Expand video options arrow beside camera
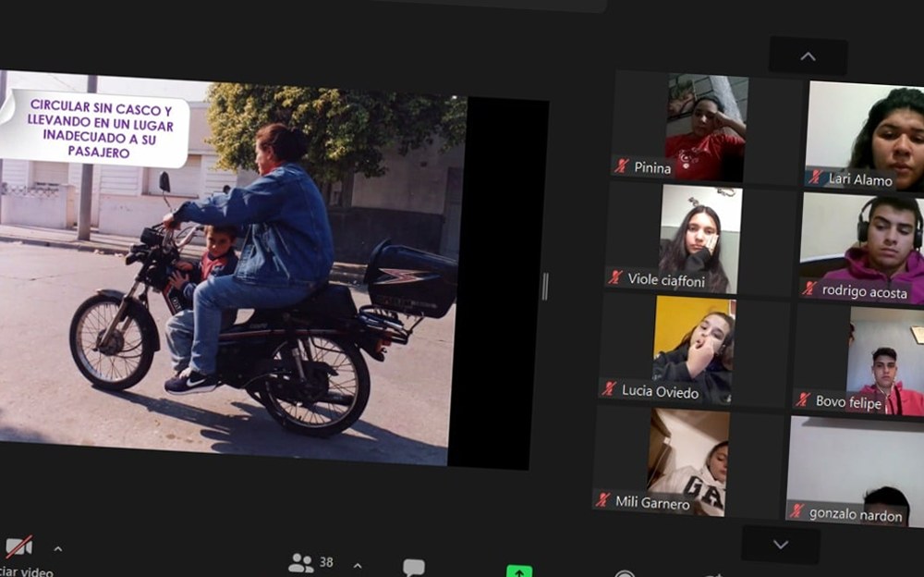 point(57,549)
